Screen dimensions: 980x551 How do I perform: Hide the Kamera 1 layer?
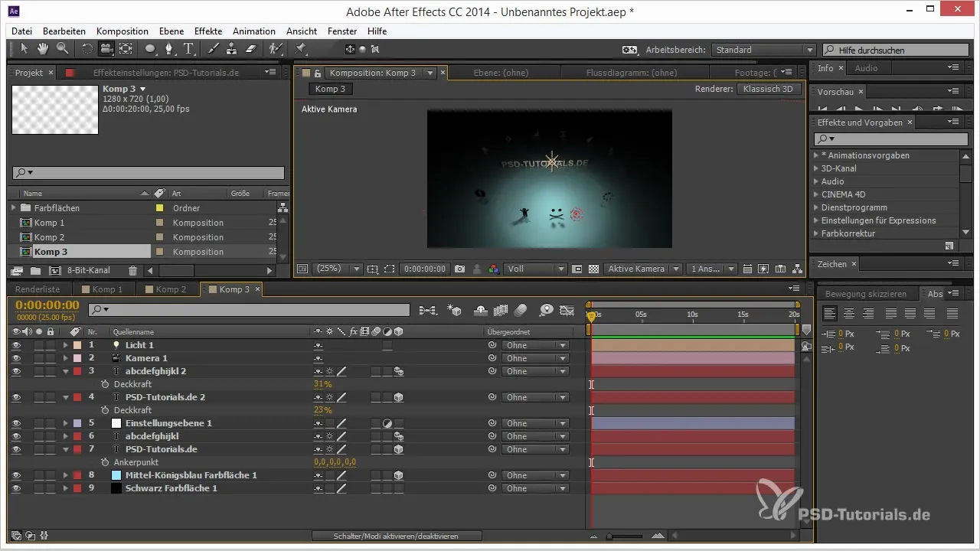click(x=16, y=358)
